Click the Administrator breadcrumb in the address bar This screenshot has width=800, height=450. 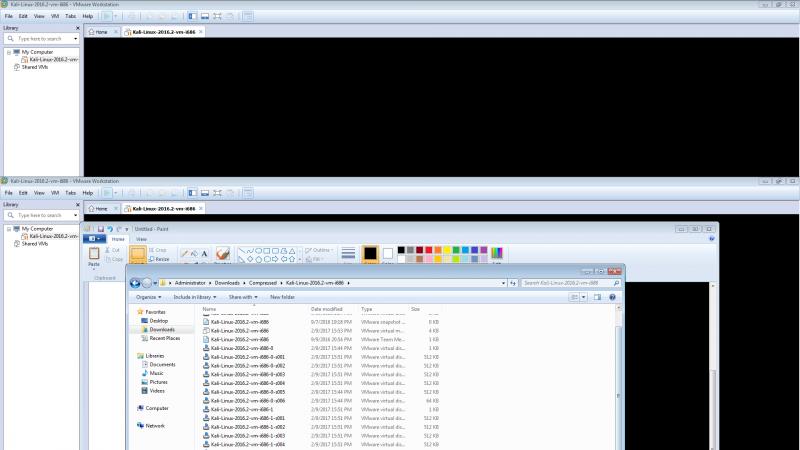[190, 283]
